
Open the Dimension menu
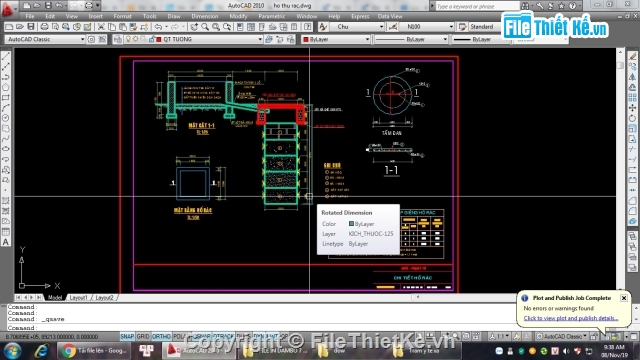coord(205,16)
